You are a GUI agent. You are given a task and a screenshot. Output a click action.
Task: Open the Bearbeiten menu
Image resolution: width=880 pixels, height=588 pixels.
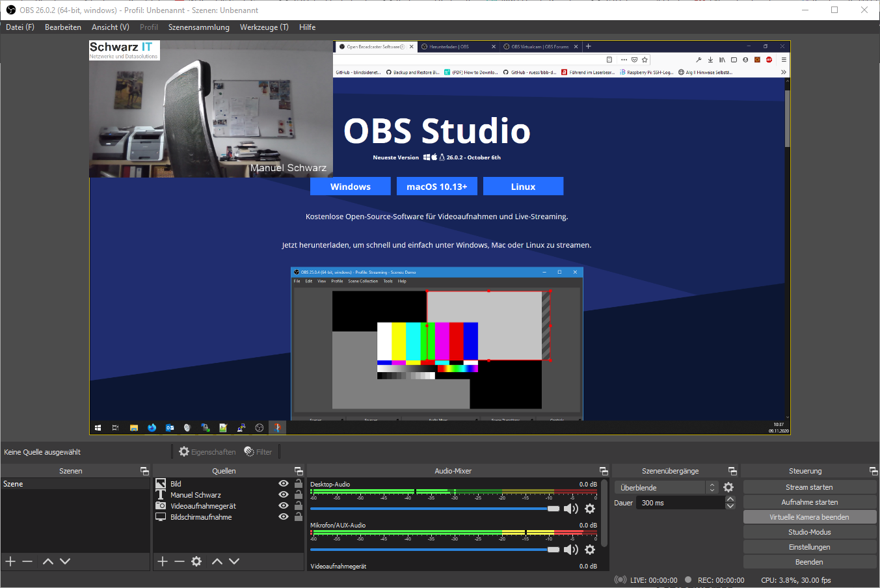[62, 27]
